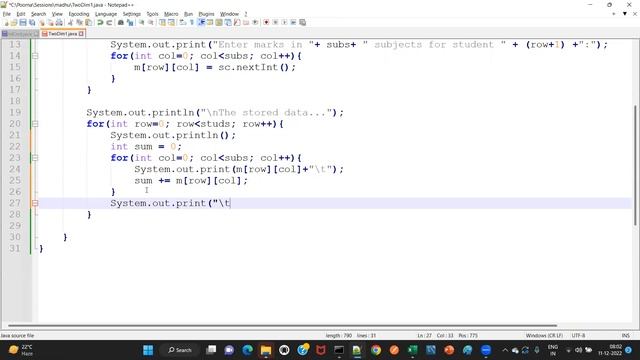Open the Edit menu
Image resolution: width=640 pixels, height=360 pixels.
(x=20, y=14)
